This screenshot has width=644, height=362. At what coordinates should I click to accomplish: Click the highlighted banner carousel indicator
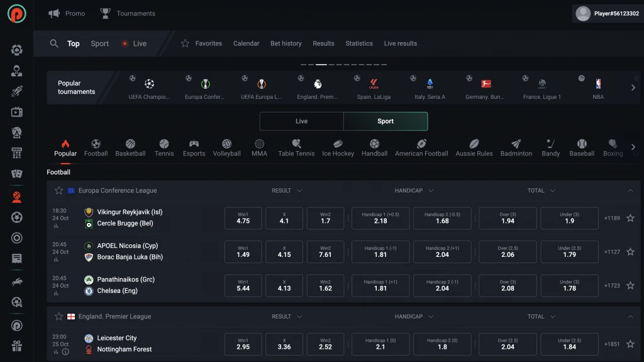tap(321, 64)
